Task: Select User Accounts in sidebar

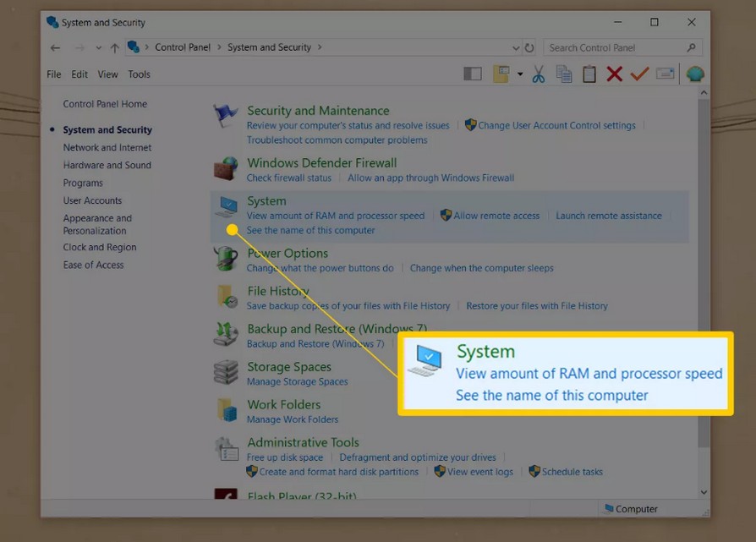Action: click(92, 200)
